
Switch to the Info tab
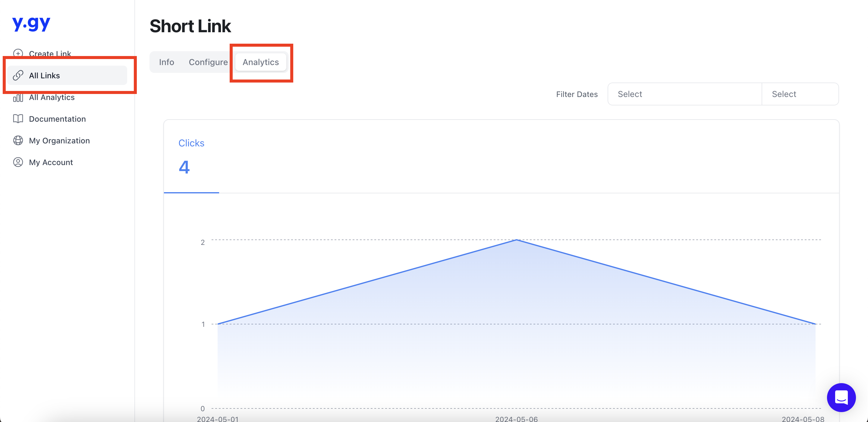coord(166,62)
